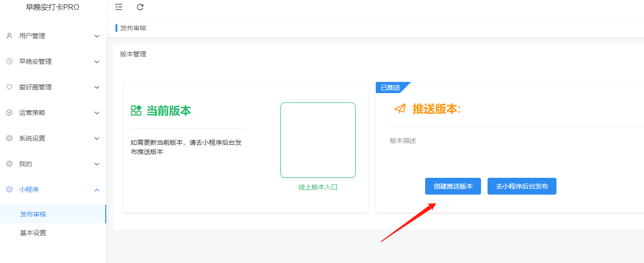Screen dimensions: 644x263
Task: Click the 版本管理 card header
Action: point(133,54)
